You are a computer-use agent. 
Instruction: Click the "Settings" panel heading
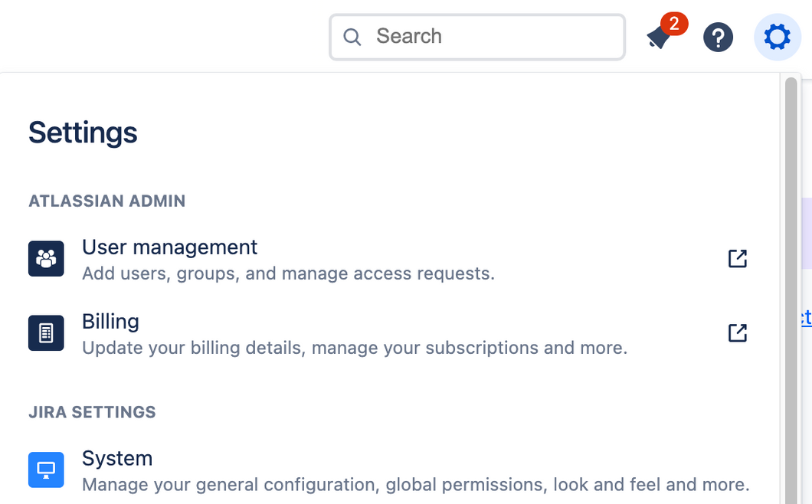pyautogui.click(x=83, y=133)
